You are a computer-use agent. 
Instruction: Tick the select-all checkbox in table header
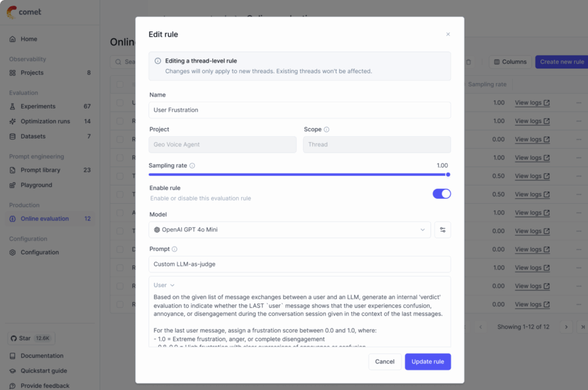(120, 84)
